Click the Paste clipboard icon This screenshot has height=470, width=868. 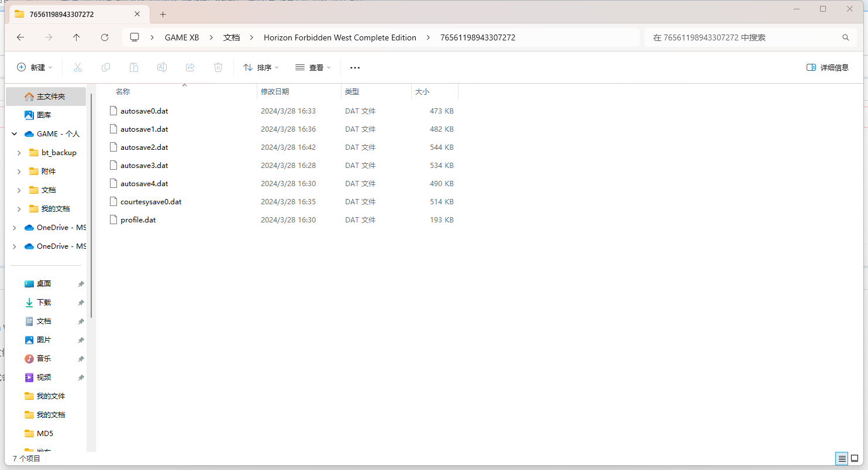point(134,67)
